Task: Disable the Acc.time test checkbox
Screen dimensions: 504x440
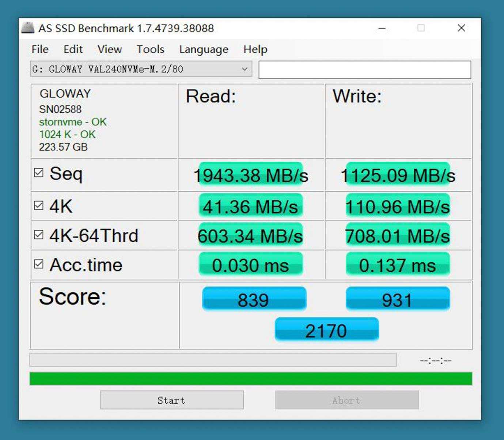Action: click(39, 264)
